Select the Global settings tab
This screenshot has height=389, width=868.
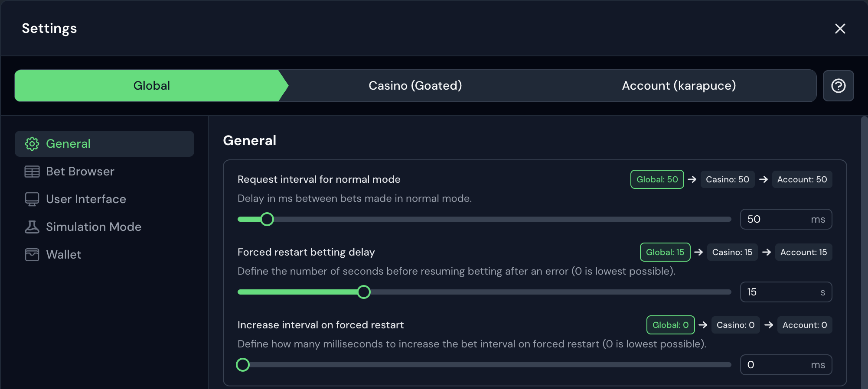[151, 86]
